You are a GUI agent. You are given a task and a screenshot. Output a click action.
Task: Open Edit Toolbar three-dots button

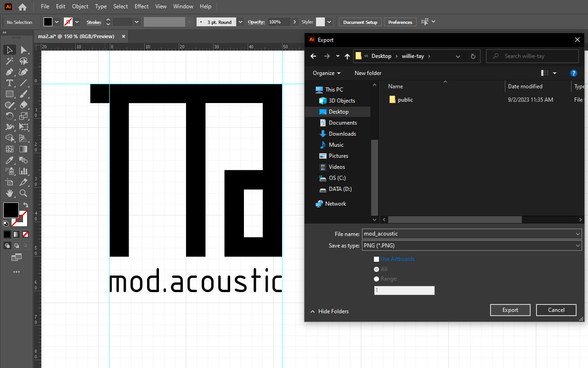click(17, 272)
